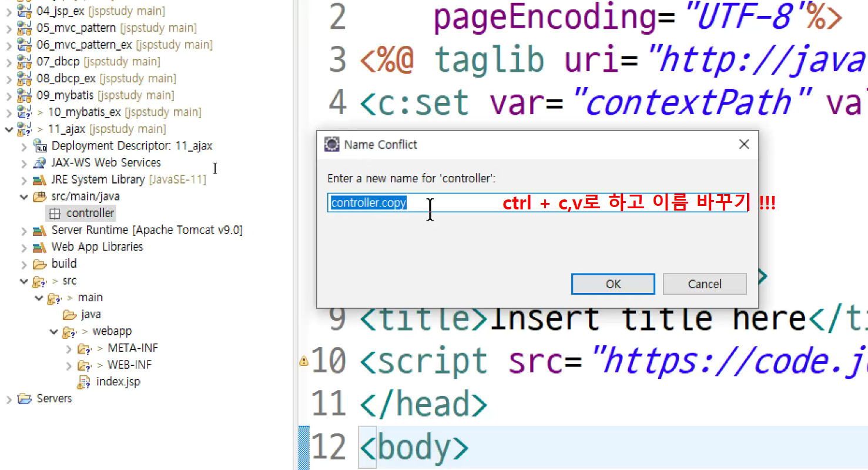
Task: Click the META-INF folder icon
Action: (x=85, y=348)
